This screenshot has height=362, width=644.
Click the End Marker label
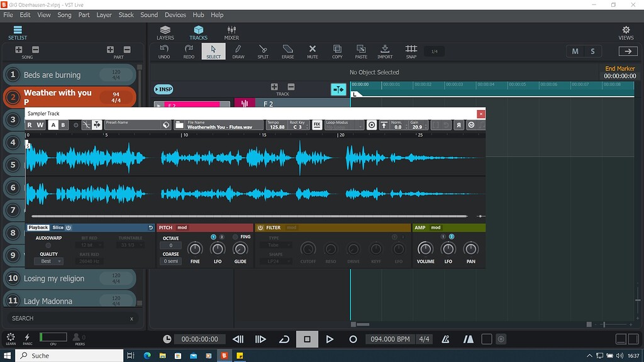pos(620,69)
